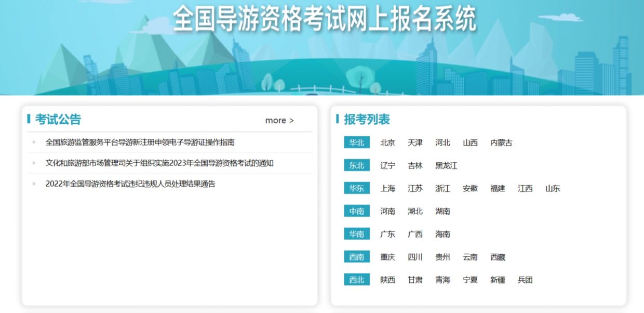Open the 华北 region tab

point(357,142)
